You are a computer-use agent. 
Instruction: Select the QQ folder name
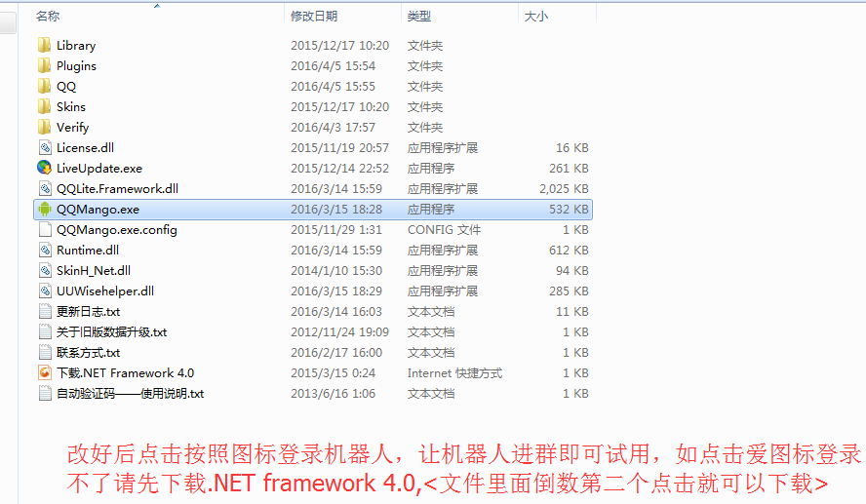tap(66, 86)
